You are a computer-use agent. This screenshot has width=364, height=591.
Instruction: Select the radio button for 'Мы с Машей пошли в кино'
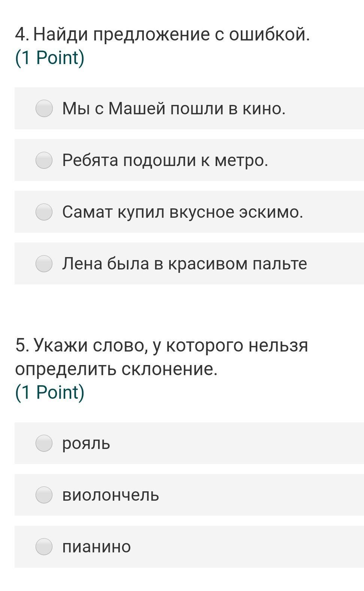point(44,109)
